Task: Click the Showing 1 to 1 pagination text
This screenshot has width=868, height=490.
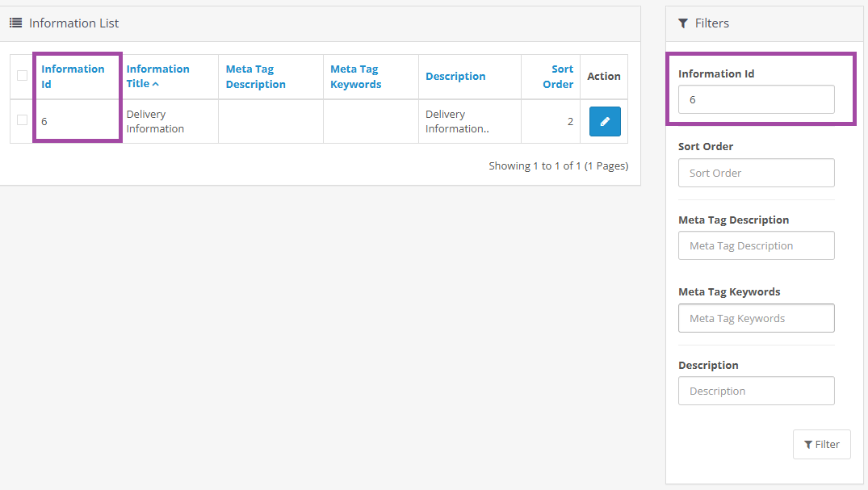Action: tap(558, 165)
